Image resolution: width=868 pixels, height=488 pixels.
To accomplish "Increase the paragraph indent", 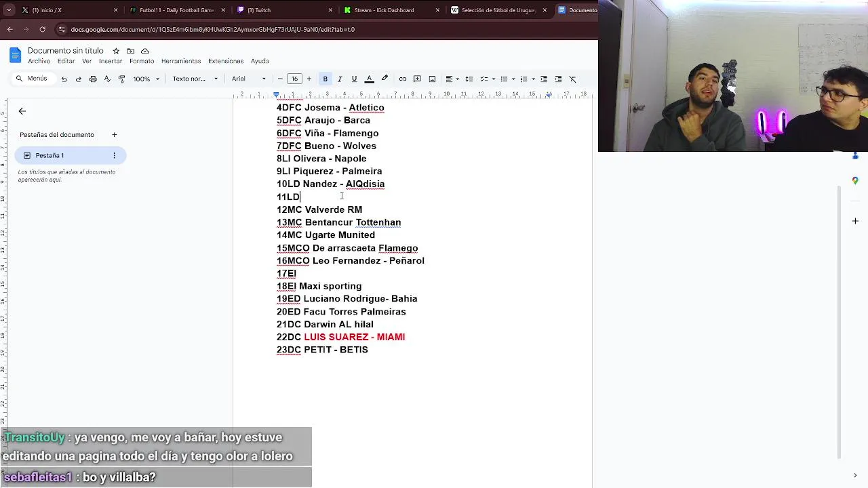I will [558, 79].
